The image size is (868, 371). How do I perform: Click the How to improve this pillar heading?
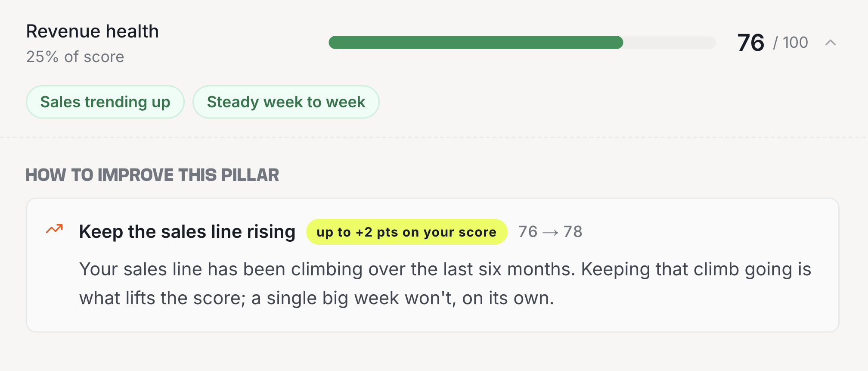(x=152, y=175)
